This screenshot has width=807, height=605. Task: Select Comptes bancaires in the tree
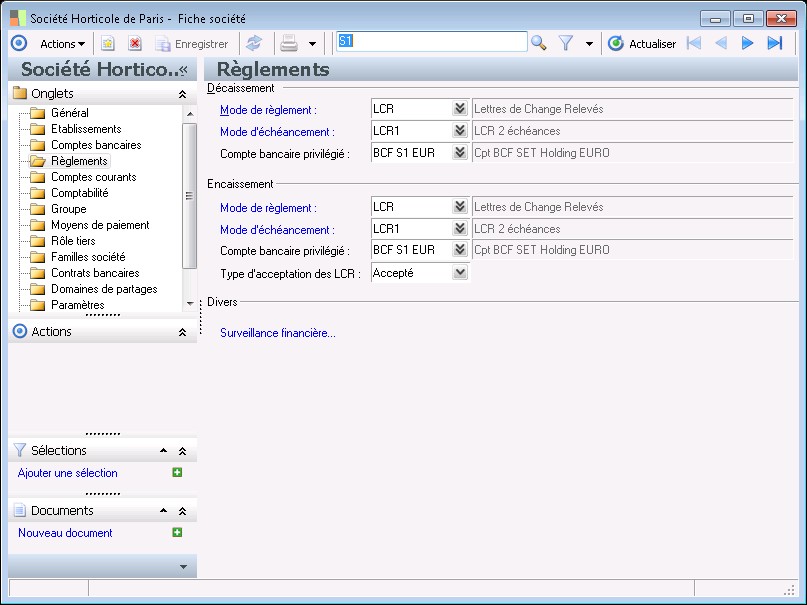[96, 145]
